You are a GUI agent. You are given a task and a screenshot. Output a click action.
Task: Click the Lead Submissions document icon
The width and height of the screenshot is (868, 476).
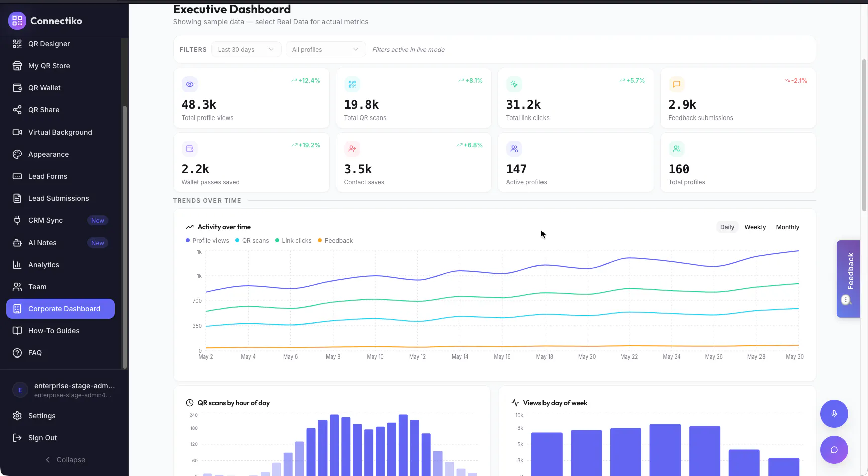[x=17, y=198]
